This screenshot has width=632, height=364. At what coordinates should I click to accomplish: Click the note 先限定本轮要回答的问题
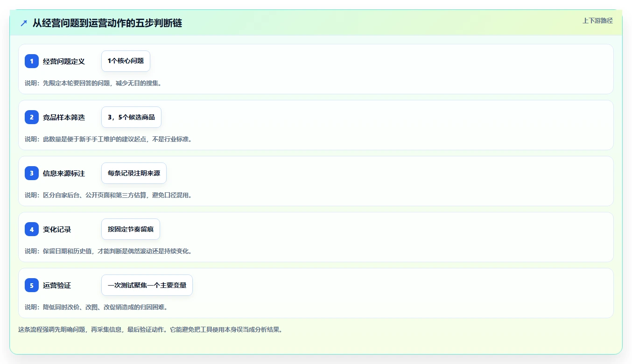pyautogui.click(x=93, y=83)
